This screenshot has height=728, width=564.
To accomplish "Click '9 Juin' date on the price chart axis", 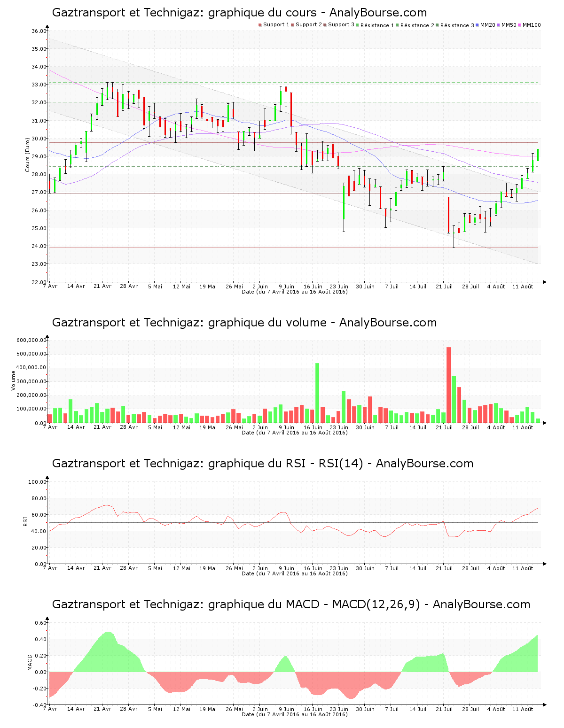I will click(286, 287).
